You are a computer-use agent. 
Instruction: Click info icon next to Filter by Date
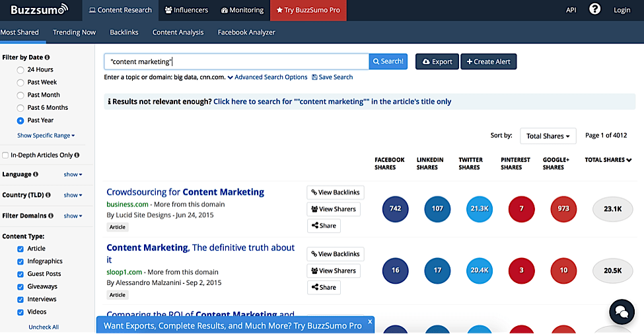[48, 57]
